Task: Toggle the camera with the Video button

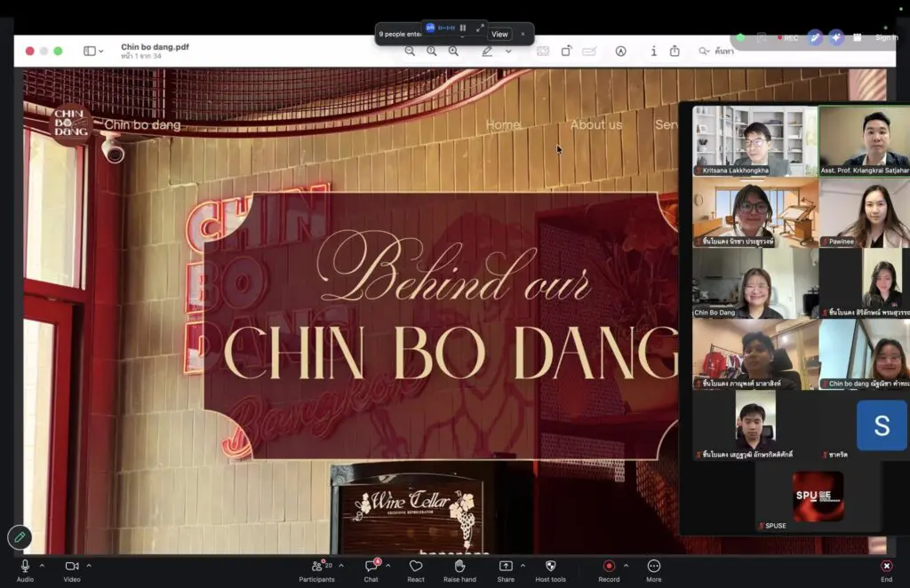Action: pos(72,570)
